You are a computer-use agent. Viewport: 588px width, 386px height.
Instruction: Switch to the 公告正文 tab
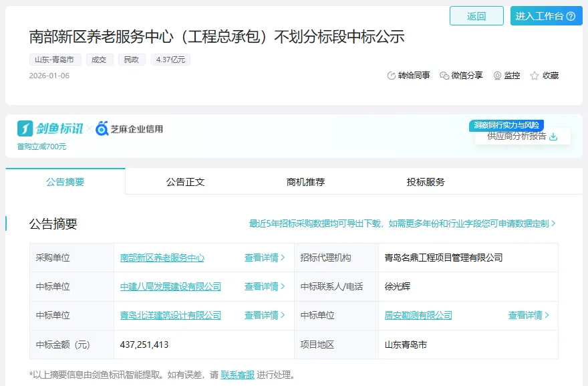point(185,182)
